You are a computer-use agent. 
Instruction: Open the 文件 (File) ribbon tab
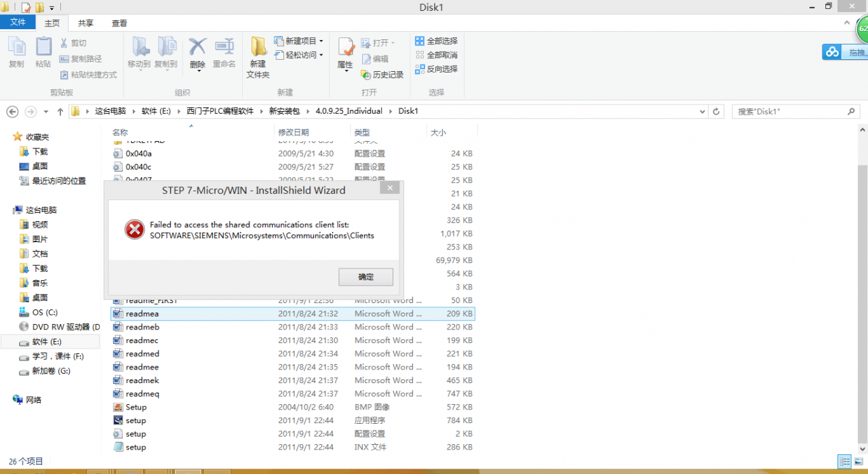click(18, 22)
